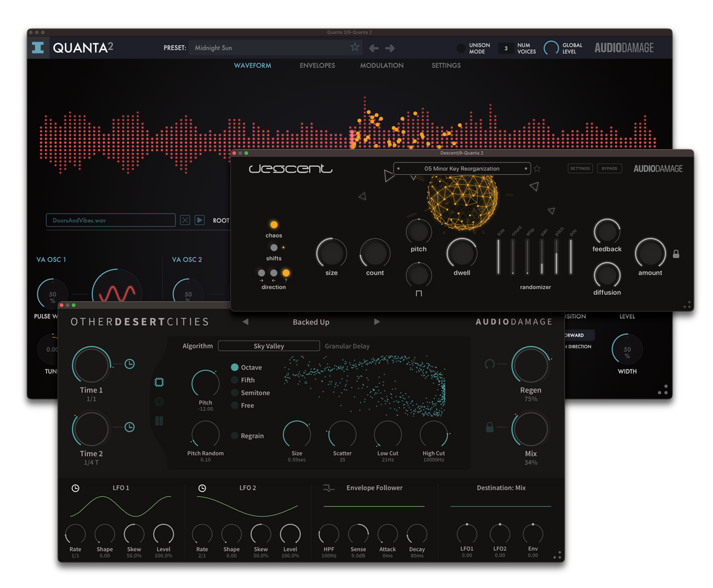Click the Regen knob
This screenshot has width=713, height=588.
click(531, 364)
